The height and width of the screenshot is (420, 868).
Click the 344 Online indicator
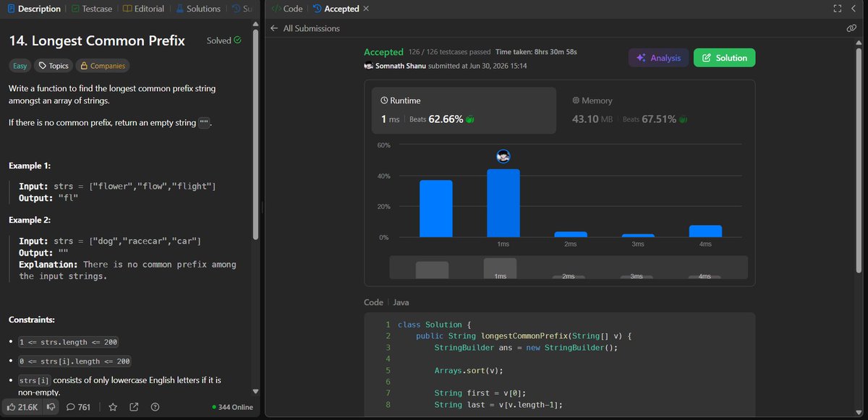pyautogui.click(x=232, y=407)
